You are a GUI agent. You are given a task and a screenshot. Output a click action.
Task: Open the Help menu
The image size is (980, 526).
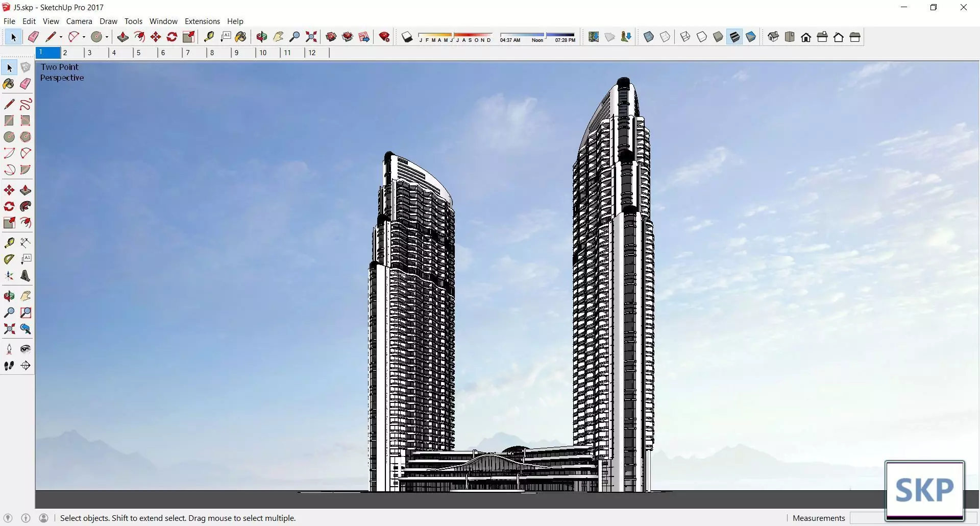[x=235, y=21]
